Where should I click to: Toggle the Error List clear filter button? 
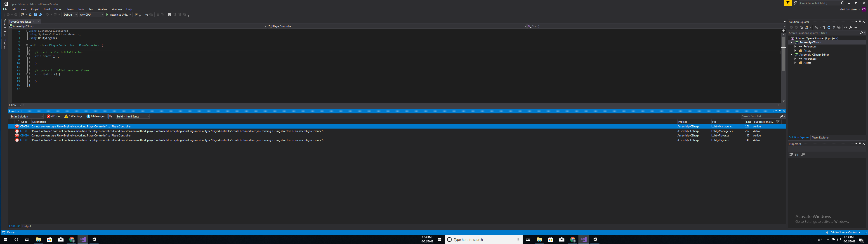coord(111,116)
